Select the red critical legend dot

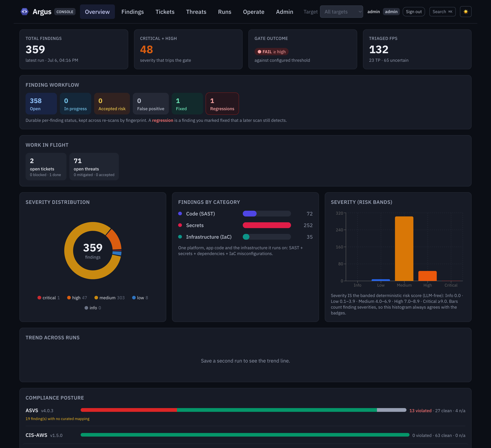(39, 298)
